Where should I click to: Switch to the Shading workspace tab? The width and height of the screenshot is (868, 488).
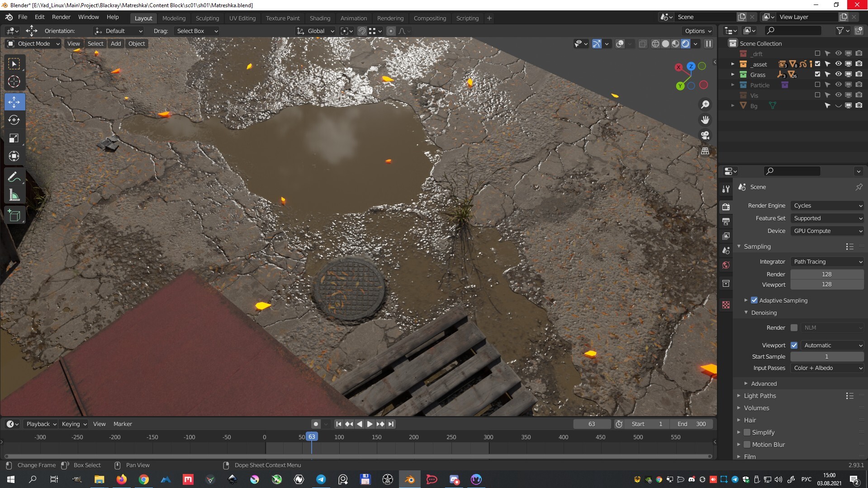point(320,18)
